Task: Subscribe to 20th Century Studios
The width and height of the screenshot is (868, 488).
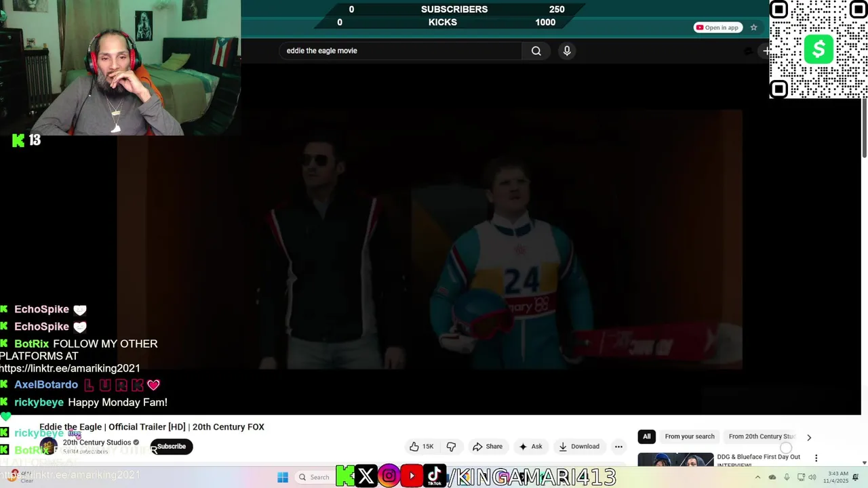Action: click(172, 447)
